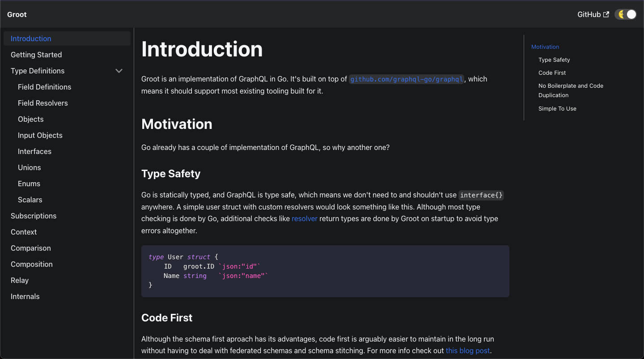
Task: Open the Getting Started page
Action: point(36,55)
